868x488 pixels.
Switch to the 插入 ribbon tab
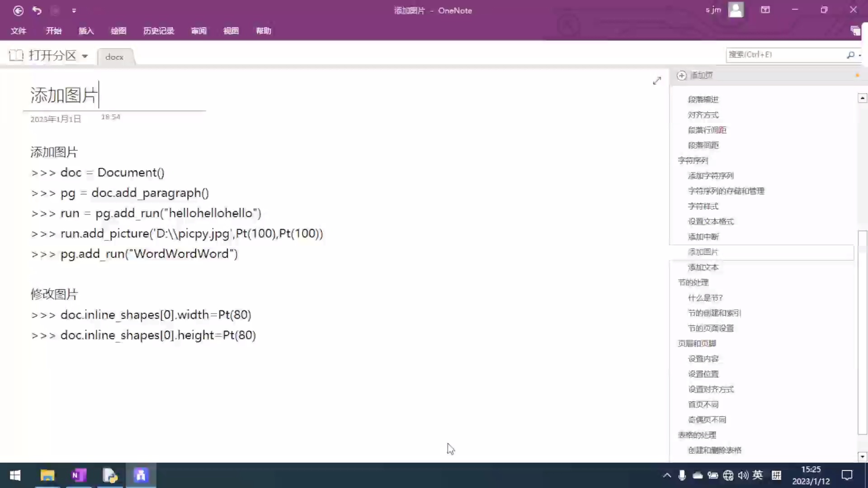tap(86, 31)
